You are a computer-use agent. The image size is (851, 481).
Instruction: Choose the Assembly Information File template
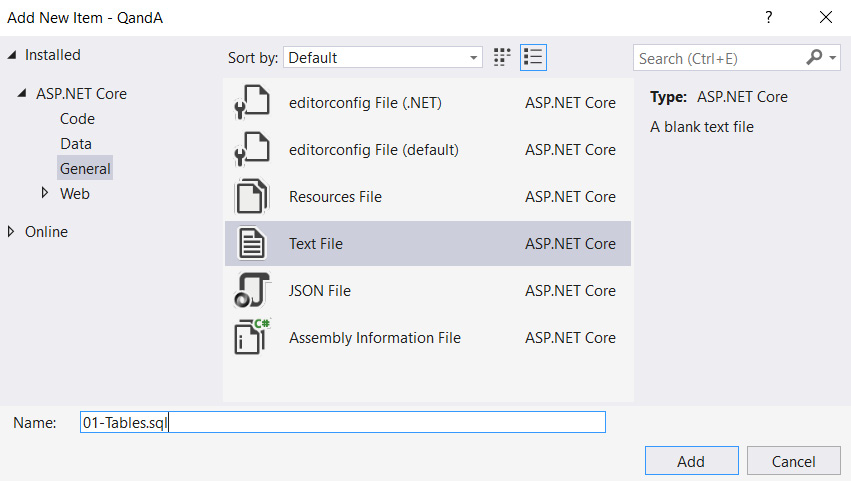pyautogui.click(x=428, y=337)
